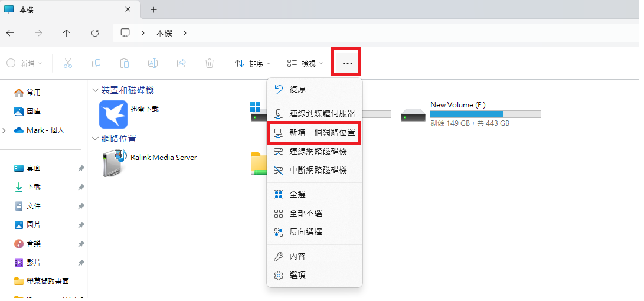Click the Delete trash can icon
Viewport: 644px width, 301px height.
(x=209, y=63)
